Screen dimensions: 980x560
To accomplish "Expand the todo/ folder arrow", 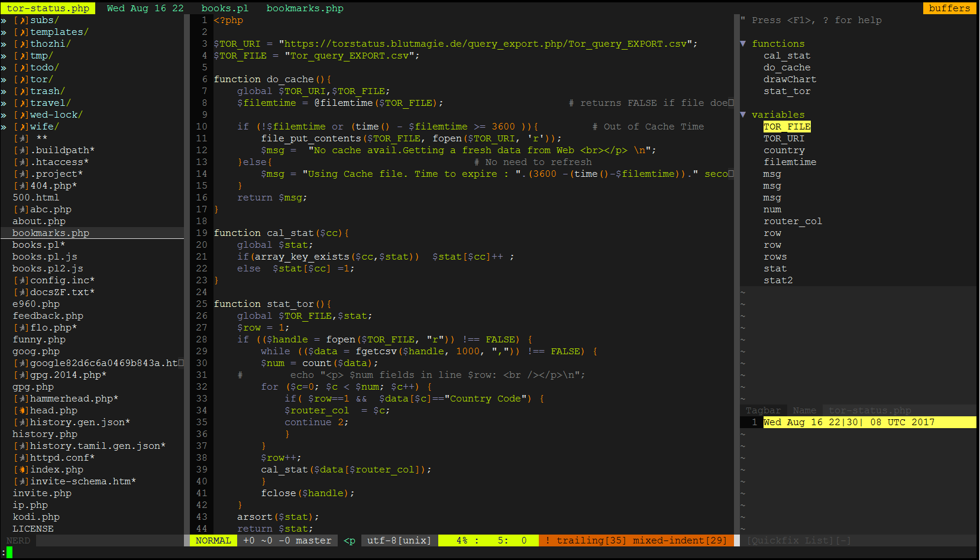I will (x=4, y=67).
